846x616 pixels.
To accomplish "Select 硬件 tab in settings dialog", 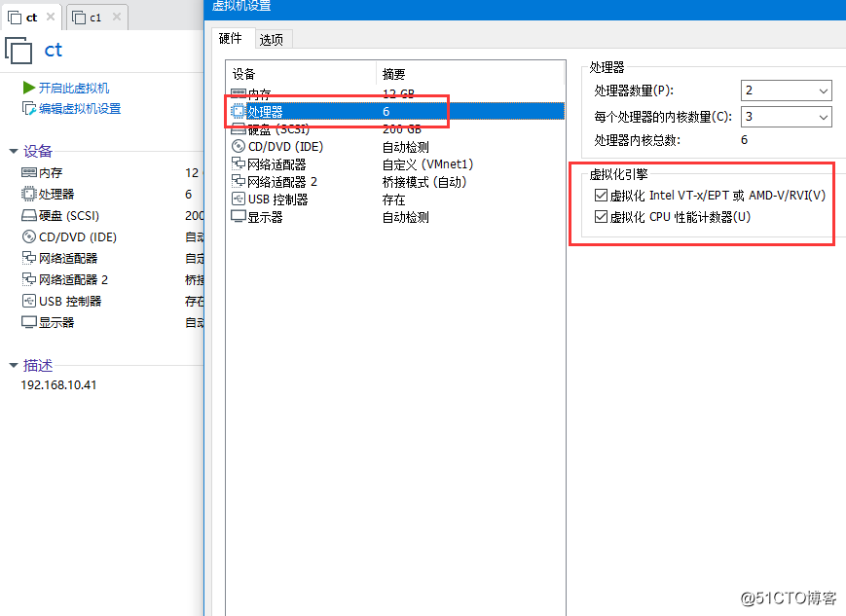I will [x=231, y=38].
